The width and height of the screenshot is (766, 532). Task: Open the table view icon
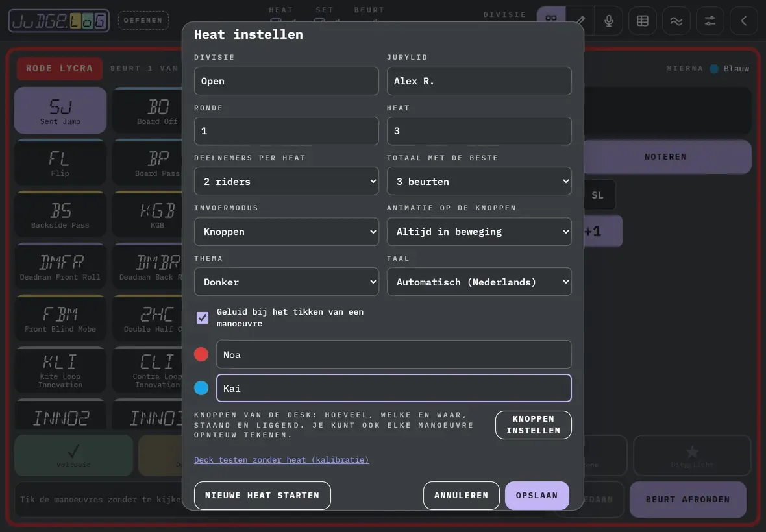click(x=643, y=21)
